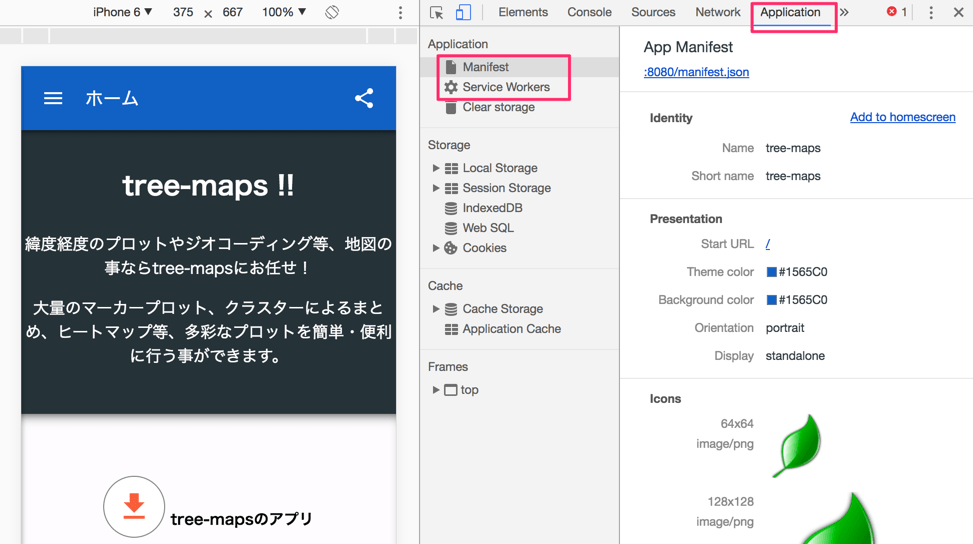Click the IndexedDB database icon
Image resolution: width=973 pixels, height=544 pixels.
(451, 208)
